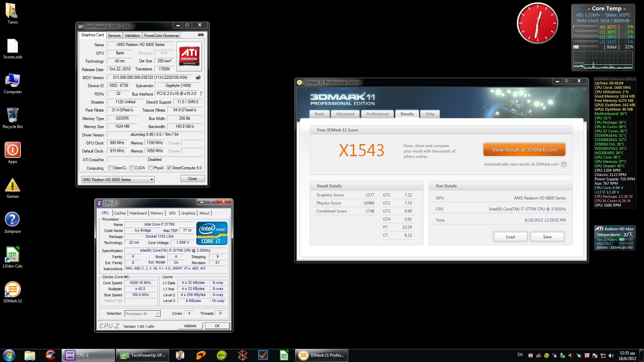This screenshot has width=644, height=362.
Task: Click the AXTU taskbar icon
Action: tap(221, 355)
